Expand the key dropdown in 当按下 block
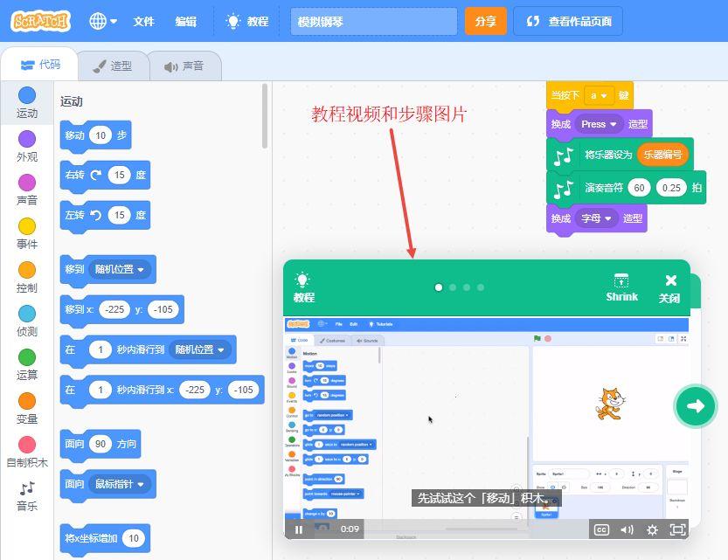 [x=599, y=95]
